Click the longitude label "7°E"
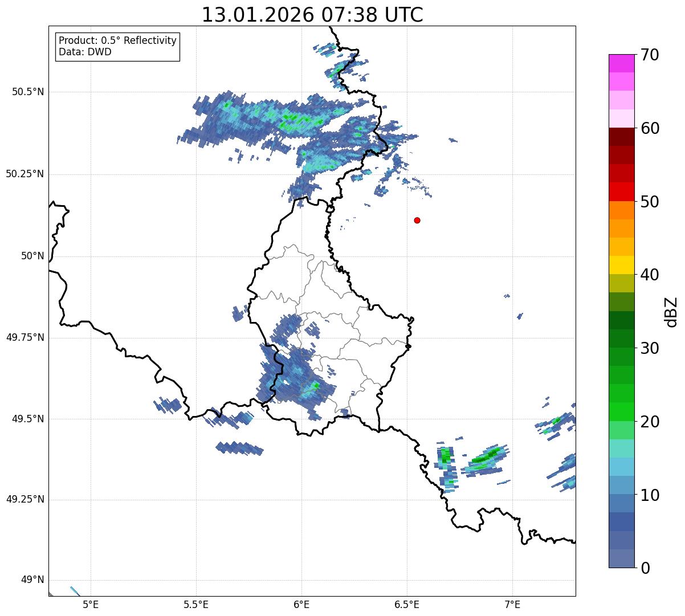This screenshot has width=685, height=616. point(513,605)
